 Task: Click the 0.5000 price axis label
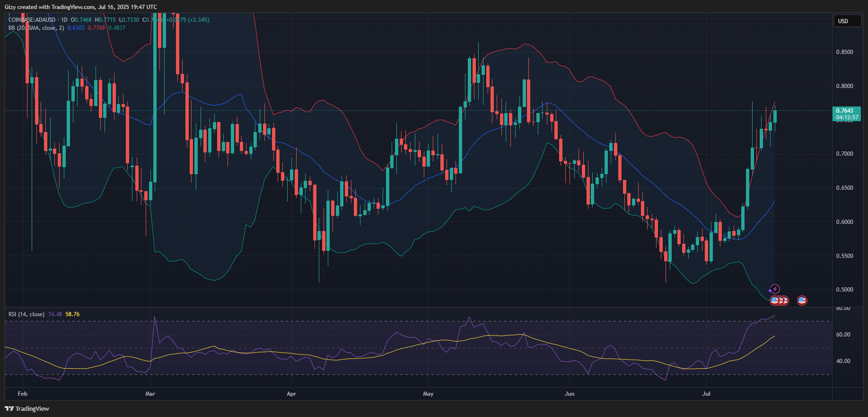tap(845, 290)
